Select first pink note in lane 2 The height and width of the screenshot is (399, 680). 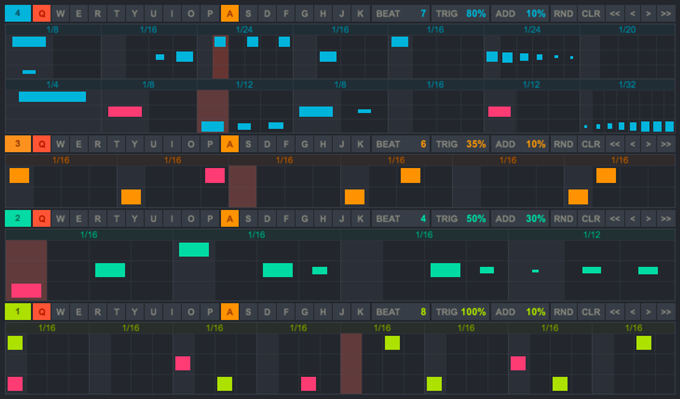[x=26, y=291]
